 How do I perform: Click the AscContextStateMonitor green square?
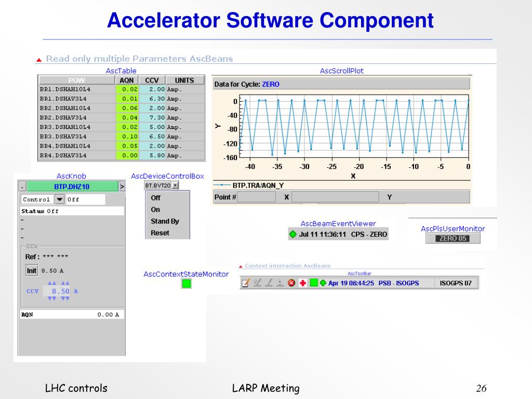[187, 284]
